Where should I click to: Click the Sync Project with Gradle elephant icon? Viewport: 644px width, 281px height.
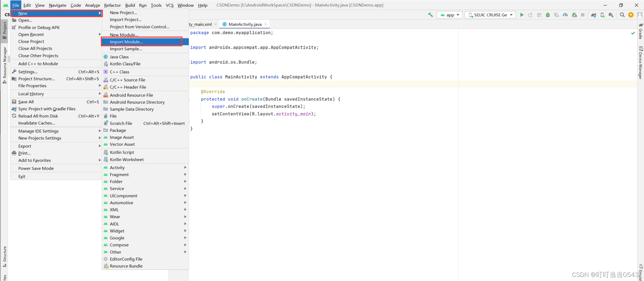[x=594, y=15]
